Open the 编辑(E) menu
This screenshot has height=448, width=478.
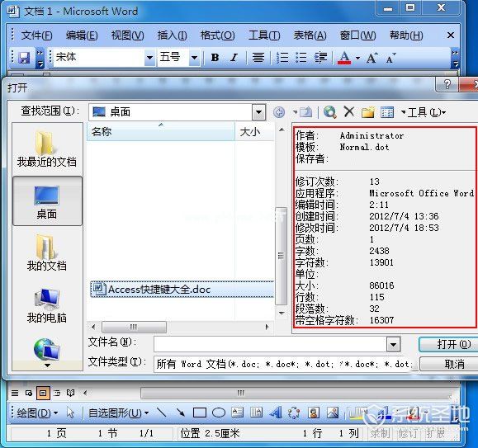tap(82, 35)
